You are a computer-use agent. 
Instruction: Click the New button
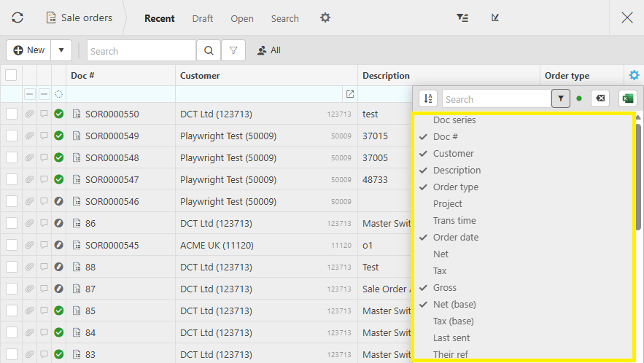point(29,50)
